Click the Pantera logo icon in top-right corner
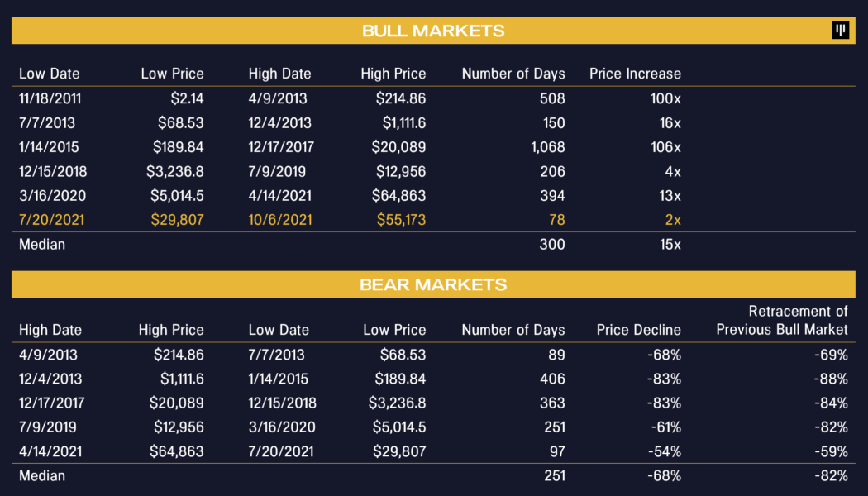This screenshot has height=496, width=868. click(x=841, y=31)
